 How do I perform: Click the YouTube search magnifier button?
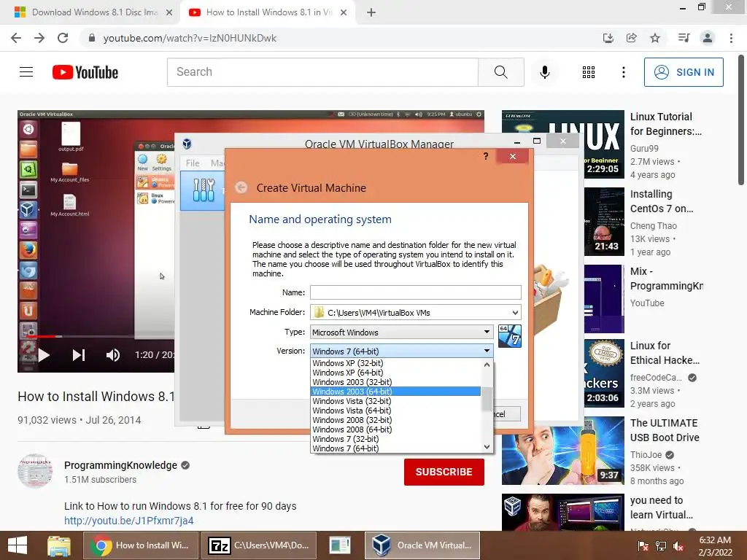pos(500,72)
